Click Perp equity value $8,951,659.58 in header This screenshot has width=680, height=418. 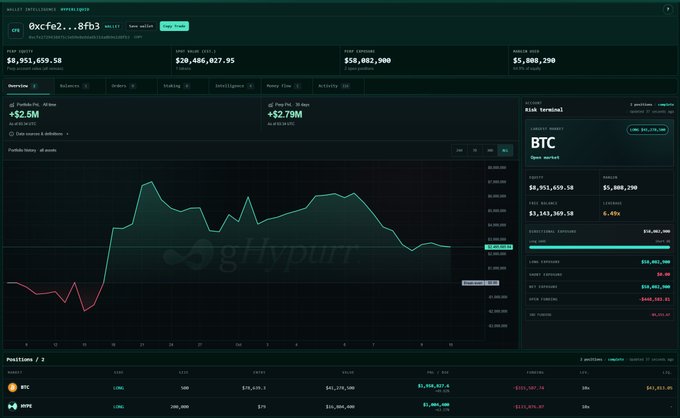click(34, 61)
